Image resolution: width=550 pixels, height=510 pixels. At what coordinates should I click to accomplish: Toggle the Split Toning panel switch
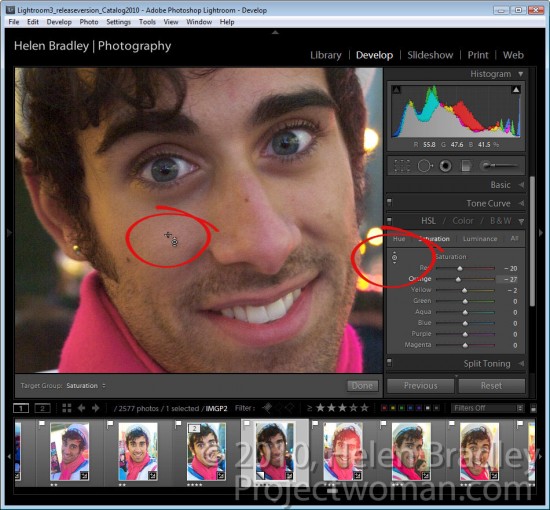coord(389,362)
